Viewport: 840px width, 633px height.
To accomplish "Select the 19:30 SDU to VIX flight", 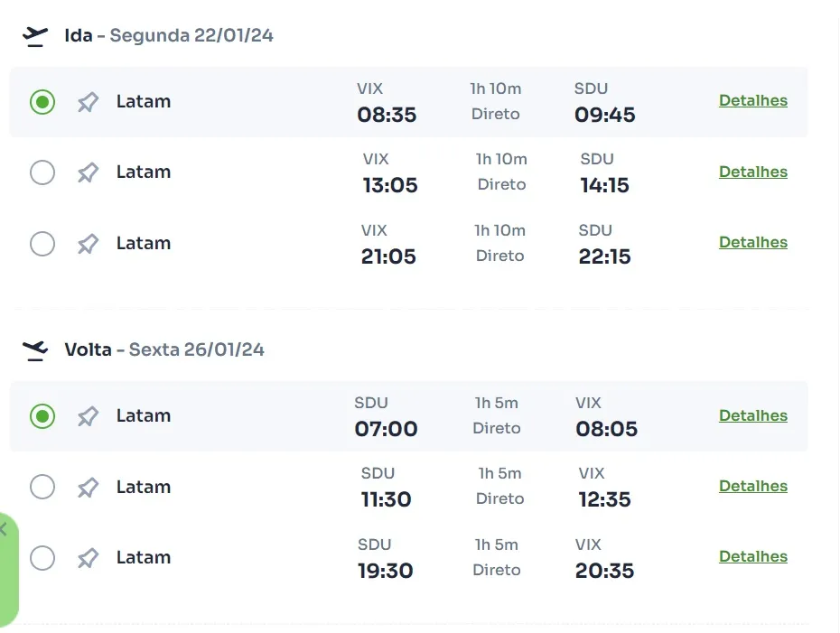I will (42, 558).
